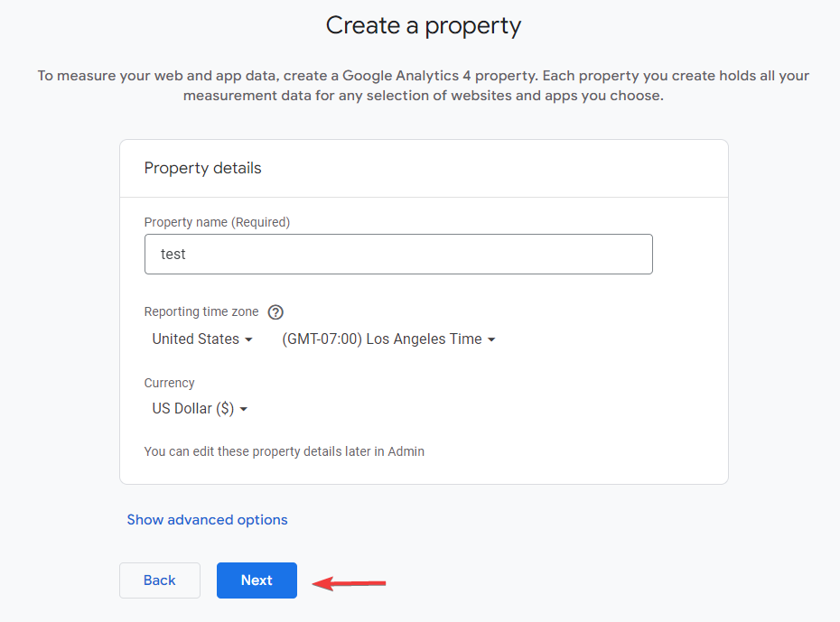The width and height of the screenshot is (840, 622).
Task: Click the Create a property title
Action: coord(424,25)
